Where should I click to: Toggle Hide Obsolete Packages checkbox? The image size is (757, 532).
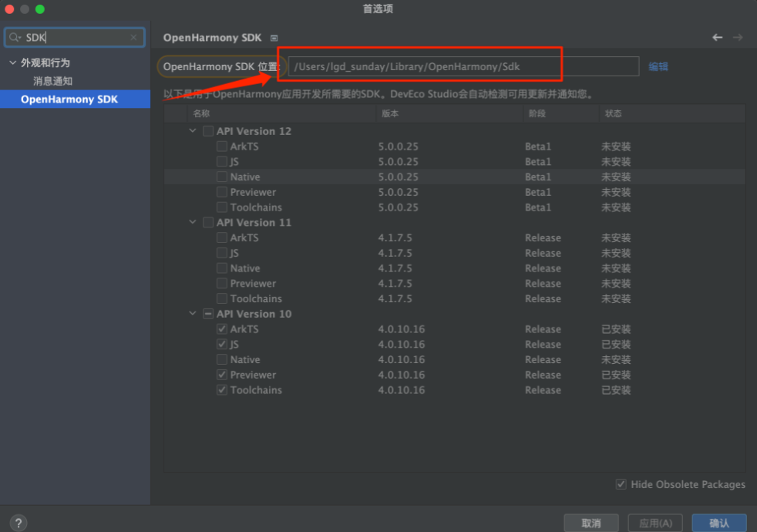point(621,484)
